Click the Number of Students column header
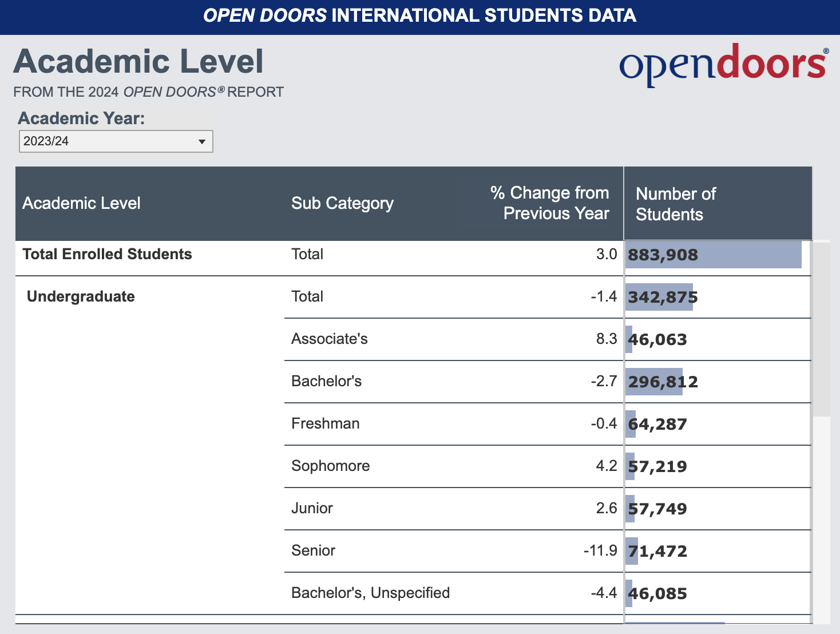 click(x=675, y=204)
